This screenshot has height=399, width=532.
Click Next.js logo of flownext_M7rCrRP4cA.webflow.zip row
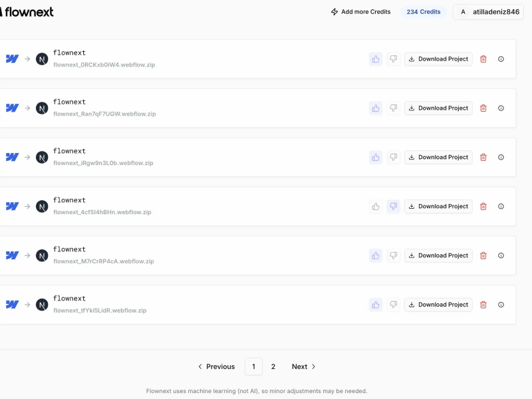point(42,256)
